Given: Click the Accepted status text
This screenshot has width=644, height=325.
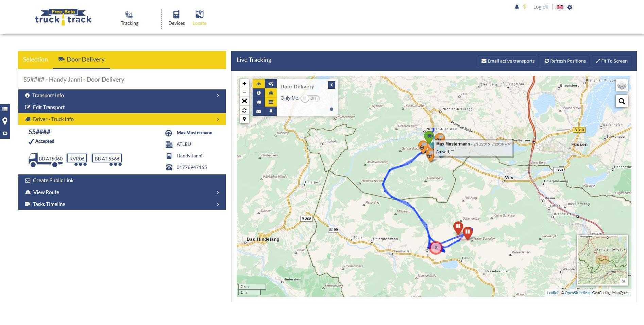Looking at the screenshot, I should [45, 141].
